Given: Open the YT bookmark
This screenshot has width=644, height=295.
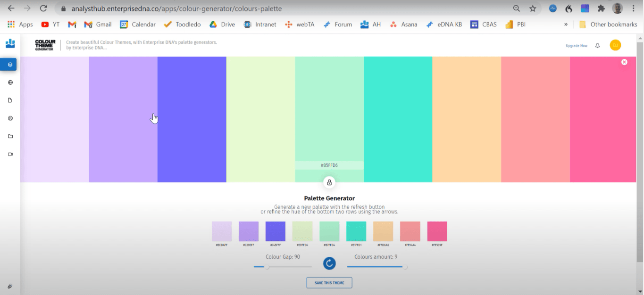Looking at the screenshot, I should tap(50, 25).
